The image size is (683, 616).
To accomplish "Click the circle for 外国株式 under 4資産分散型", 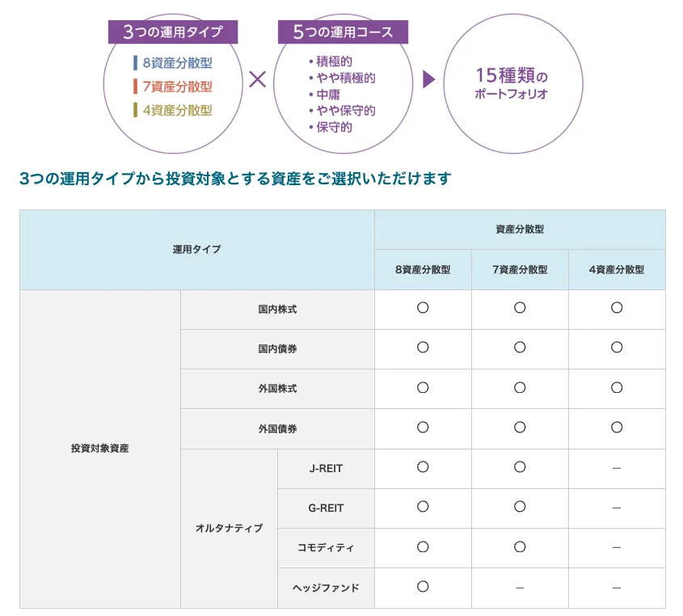I will pyautogui.click(x=617, y=387).
